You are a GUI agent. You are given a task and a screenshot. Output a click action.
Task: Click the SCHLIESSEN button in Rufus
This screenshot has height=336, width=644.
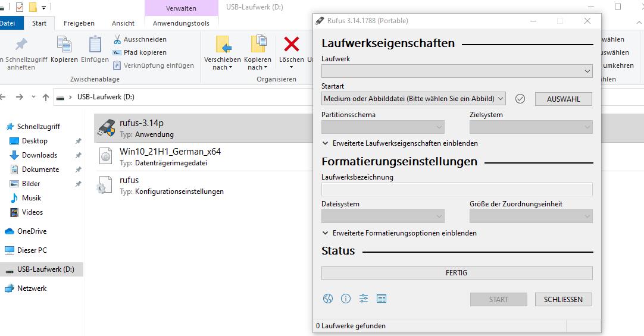point(564,300)
